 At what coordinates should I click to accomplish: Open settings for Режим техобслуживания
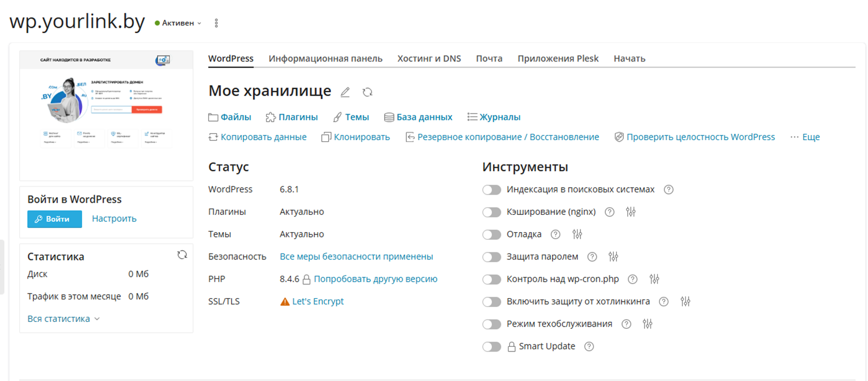click(x=648, y=324)
